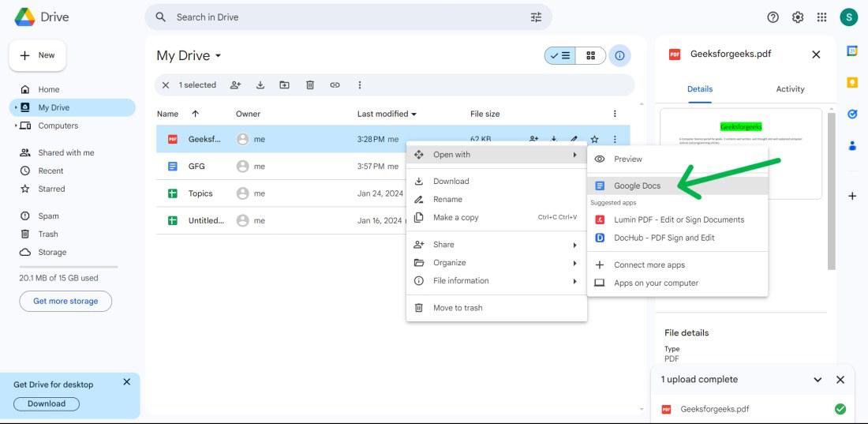
Task: Open with DocHub app
Action: point(678,238)
